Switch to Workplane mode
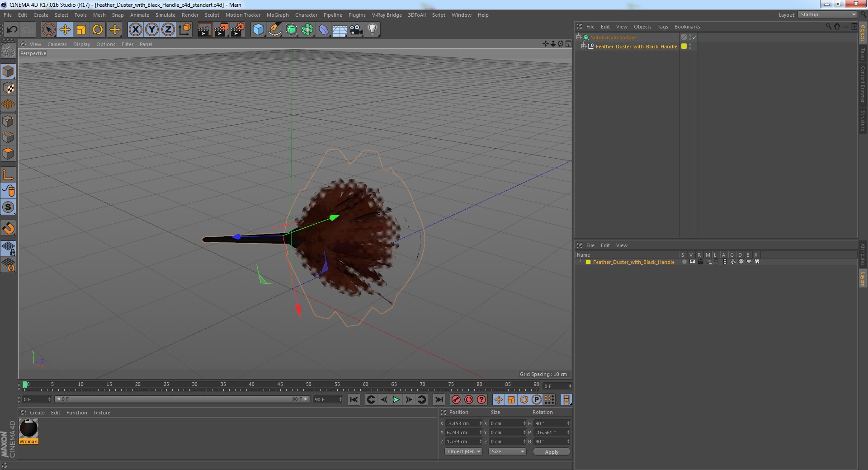 [x=8, y=104]
